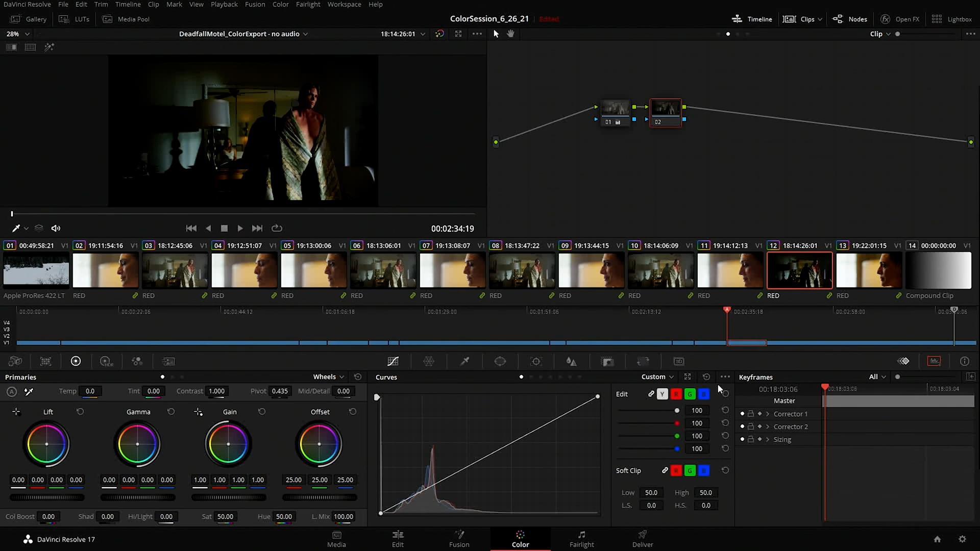Toggle loop playback
This screenshot has height=551, width=980.
tap(277, 228)
